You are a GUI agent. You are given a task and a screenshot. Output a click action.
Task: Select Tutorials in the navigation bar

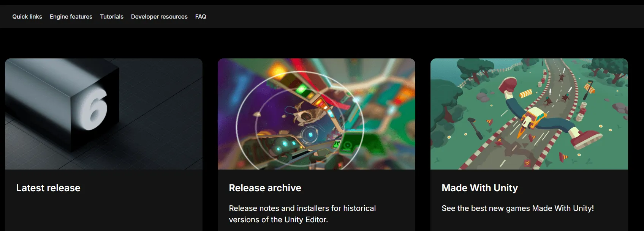tap(112, 17)
